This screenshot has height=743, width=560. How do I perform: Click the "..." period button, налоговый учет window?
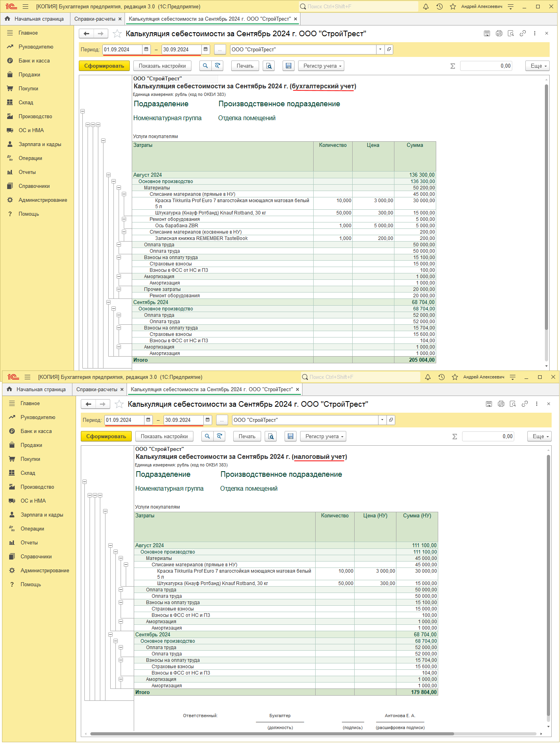click(x=222, y=420)
